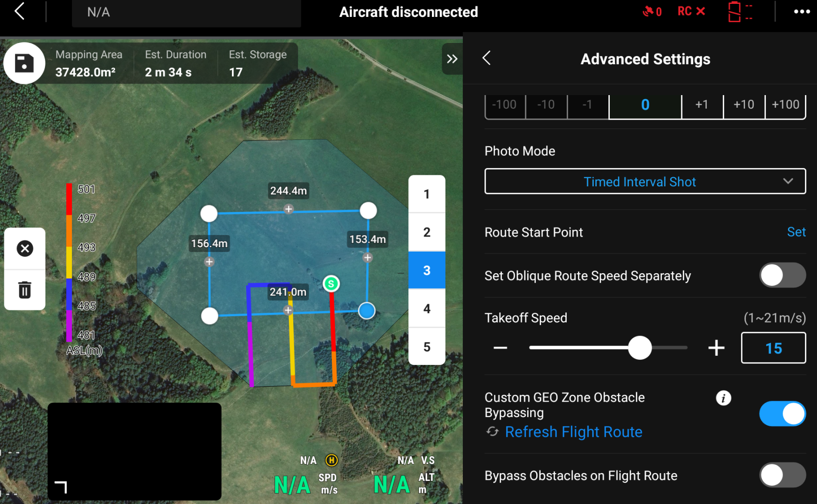The width and height of the screenshot is (817, 504).
Task: Open the Photo Mode dropdown
Action: [x=645, y=182]
